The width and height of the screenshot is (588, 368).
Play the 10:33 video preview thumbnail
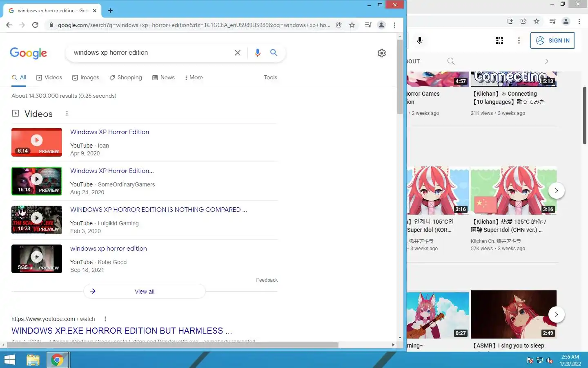click(x=37, y=220)
